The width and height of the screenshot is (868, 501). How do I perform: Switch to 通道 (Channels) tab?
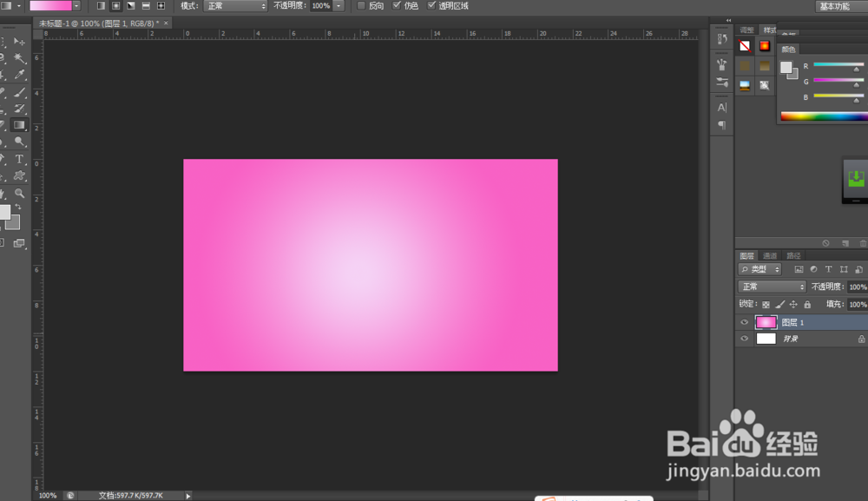pos(770,256)
